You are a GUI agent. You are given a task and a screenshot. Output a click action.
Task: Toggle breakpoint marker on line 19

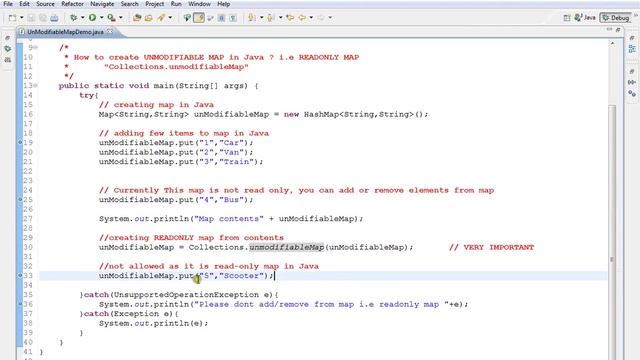(x=20, y=142)
